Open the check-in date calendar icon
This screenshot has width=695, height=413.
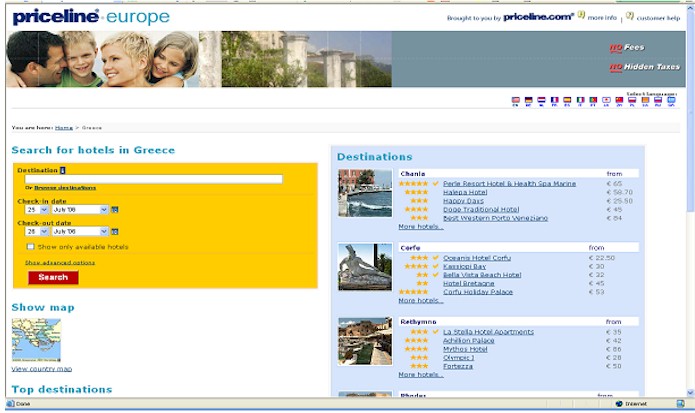coord(115,210)
